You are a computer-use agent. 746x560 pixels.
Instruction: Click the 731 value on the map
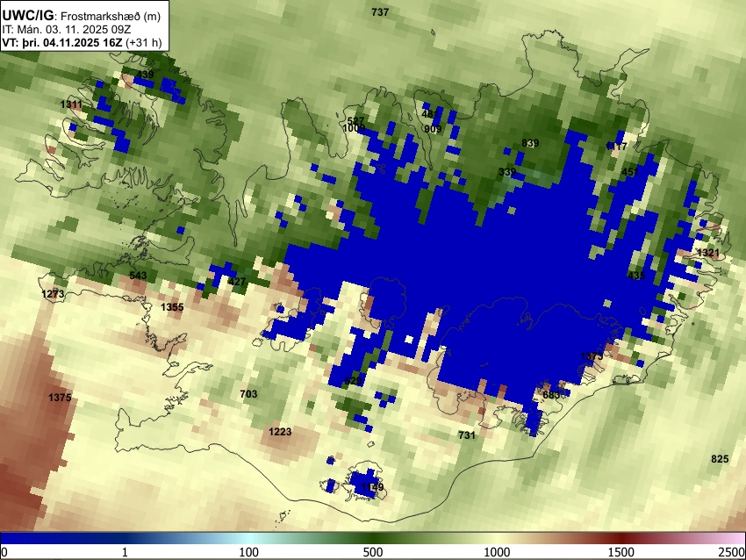[467, 434]
